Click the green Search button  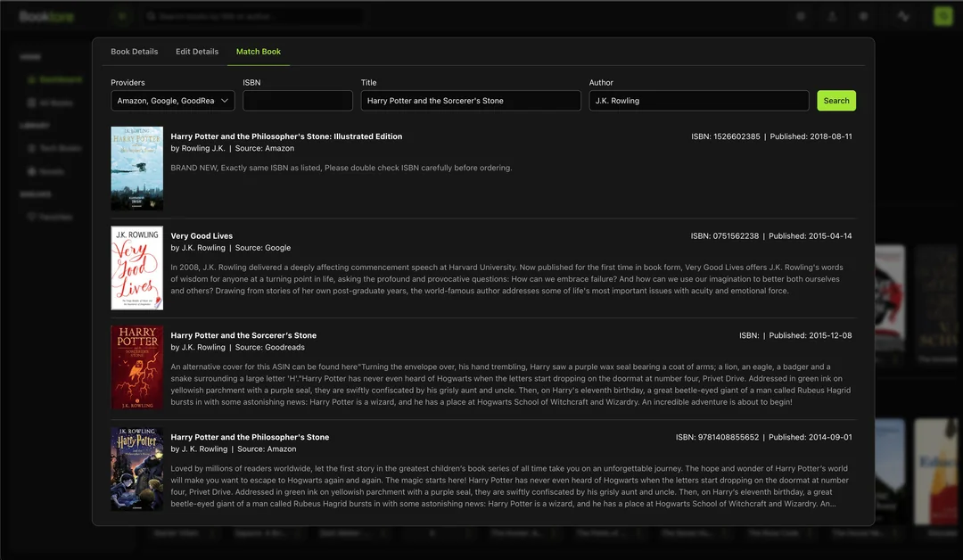click(835, 101)
